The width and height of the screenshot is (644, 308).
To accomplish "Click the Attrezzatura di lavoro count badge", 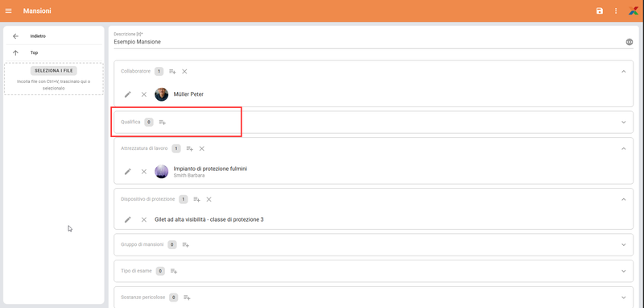I will tap(176, 148).
